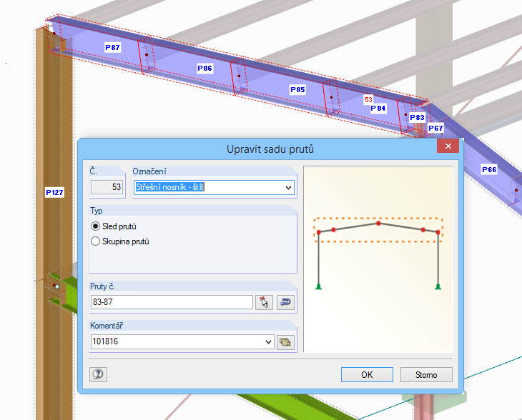522x420 pixels.
Task: Select the Skupina prutů radio option
Action: click(x=95, y=241)
